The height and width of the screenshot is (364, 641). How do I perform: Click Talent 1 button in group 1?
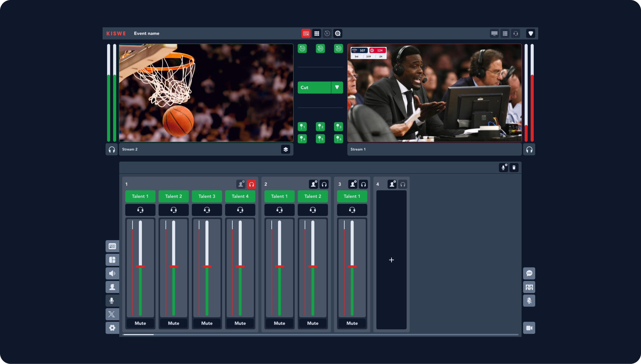[x=140, y=196]
